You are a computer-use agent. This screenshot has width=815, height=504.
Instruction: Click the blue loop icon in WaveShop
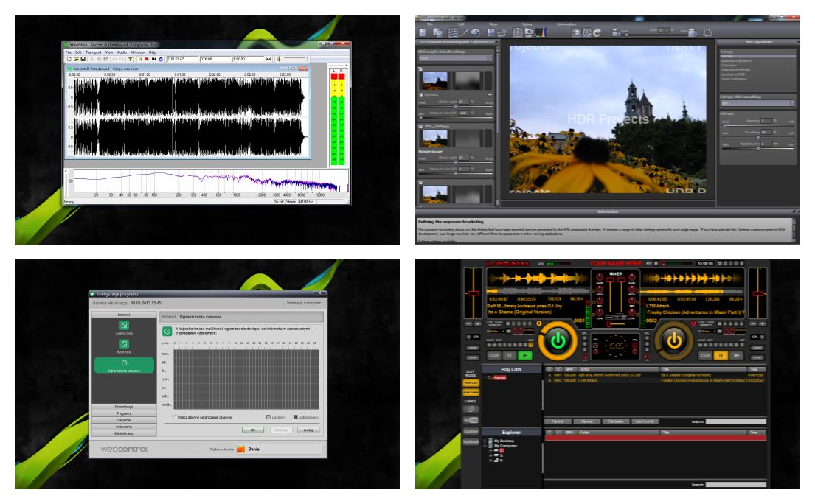coord(160,59)
